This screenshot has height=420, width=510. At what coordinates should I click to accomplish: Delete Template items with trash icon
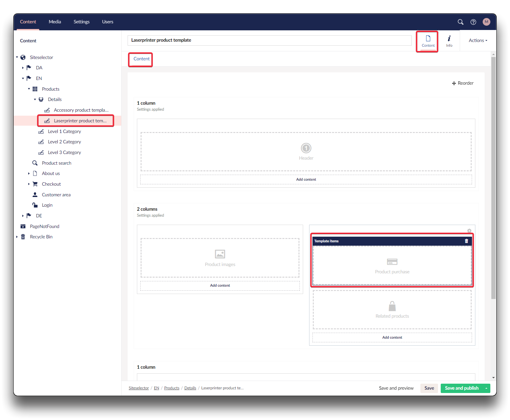pos(466,241)
